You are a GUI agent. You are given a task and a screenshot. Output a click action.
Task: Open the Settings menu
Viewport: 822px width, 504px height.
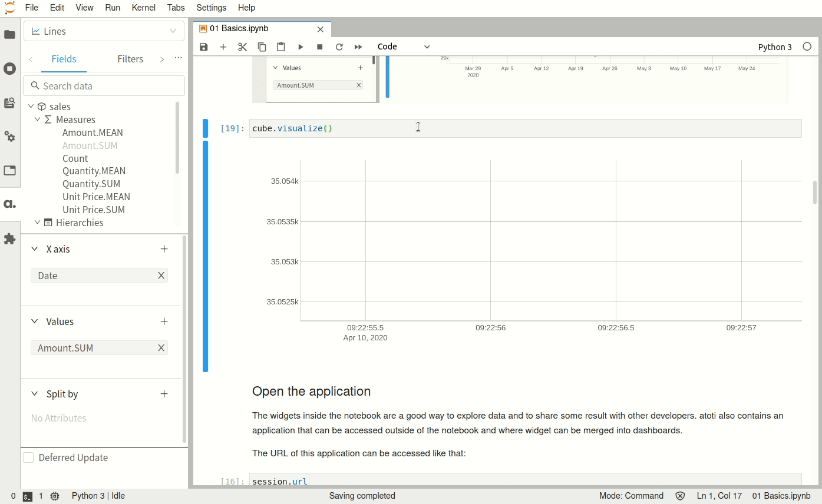212,8
